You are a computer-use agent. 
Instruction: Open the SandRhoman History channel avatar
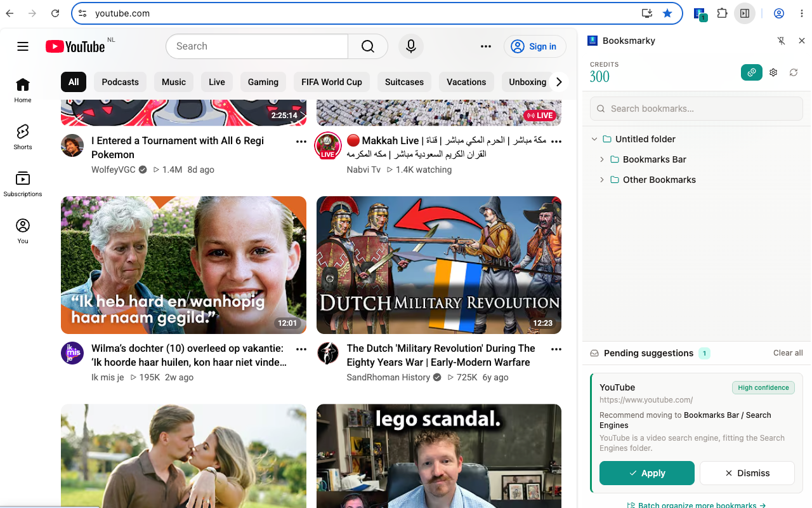click(328, 353)
